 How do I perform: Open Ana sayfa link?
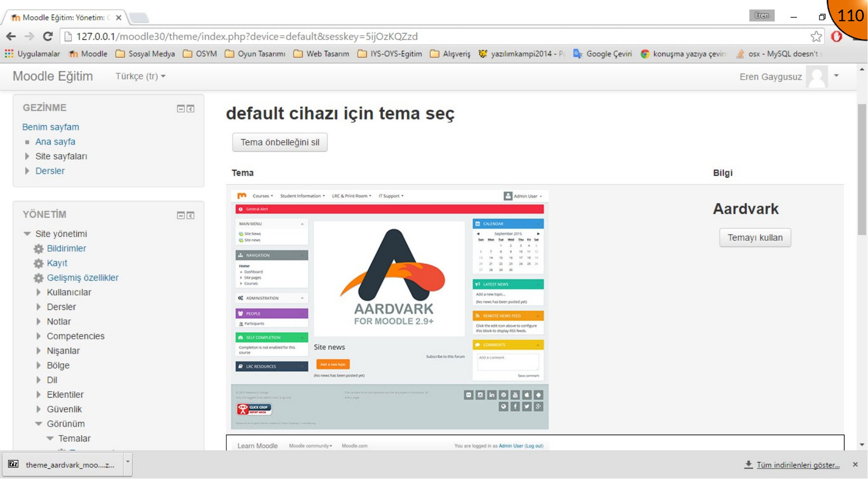(x=55, y=142)
